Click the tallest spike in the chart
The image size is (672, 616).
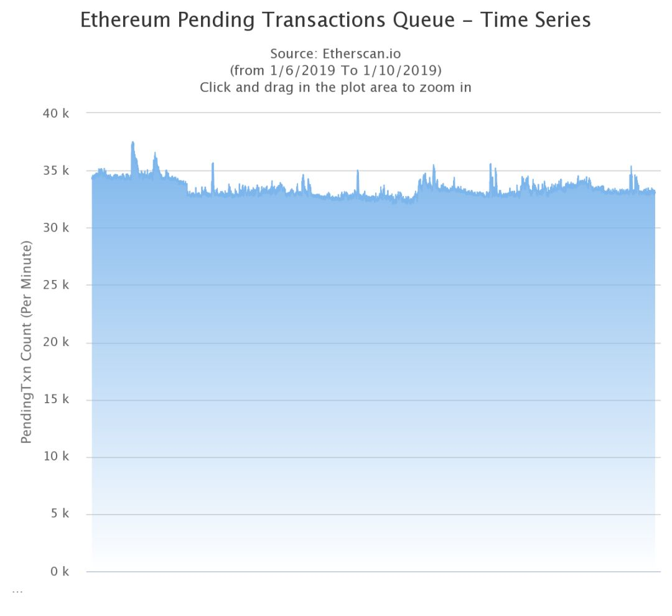coord(133,144)
